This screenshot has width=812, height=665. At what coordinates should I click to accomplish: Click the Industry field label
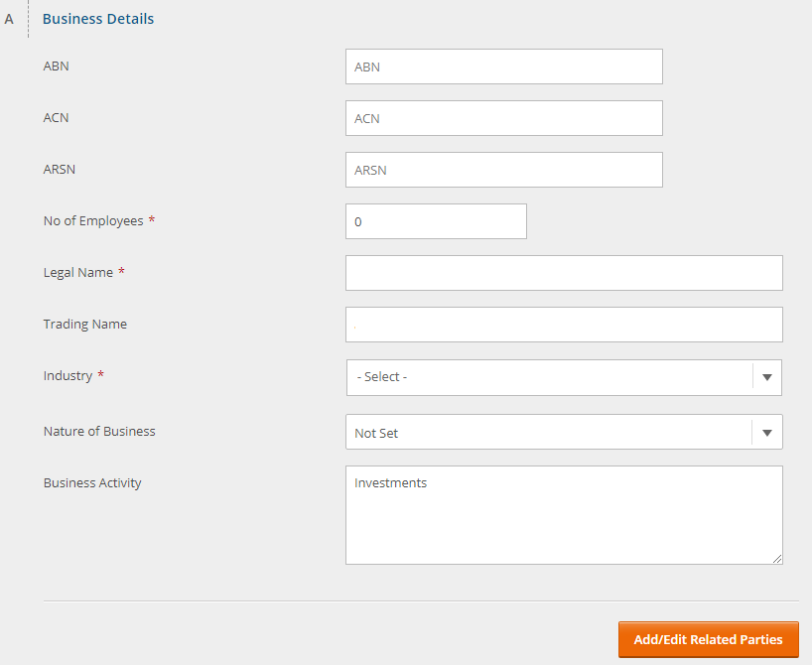(68, 375)
